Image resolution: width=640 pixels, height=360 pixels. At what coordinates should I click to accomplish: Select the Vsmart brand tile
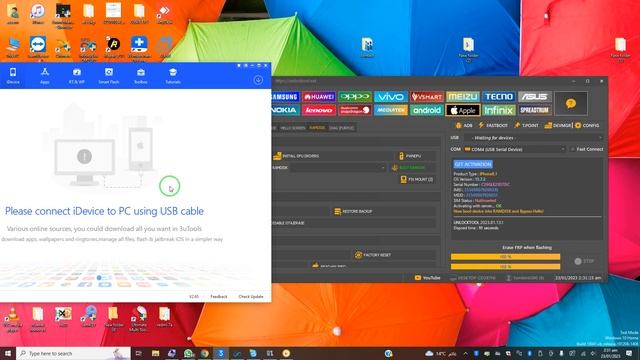tap(427, 97)
